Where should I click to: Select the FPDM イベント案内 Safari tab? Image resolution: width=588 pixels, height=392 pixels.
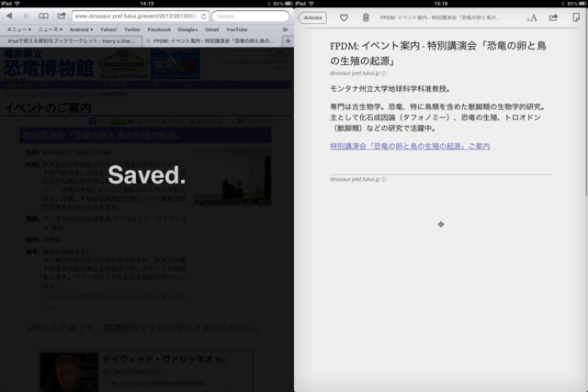[x=212, y=40]
